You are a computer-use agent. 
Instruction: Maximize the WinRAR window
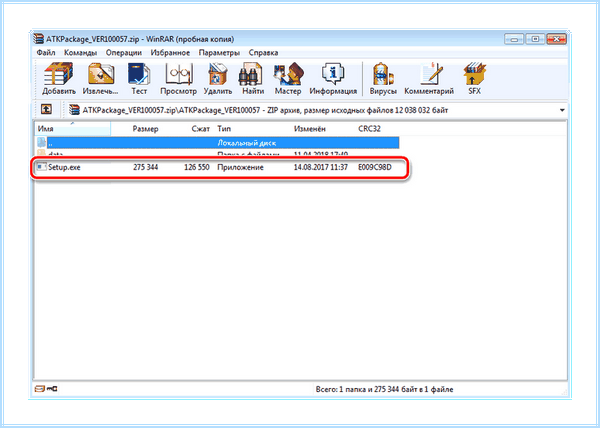[x=535, y=39]
